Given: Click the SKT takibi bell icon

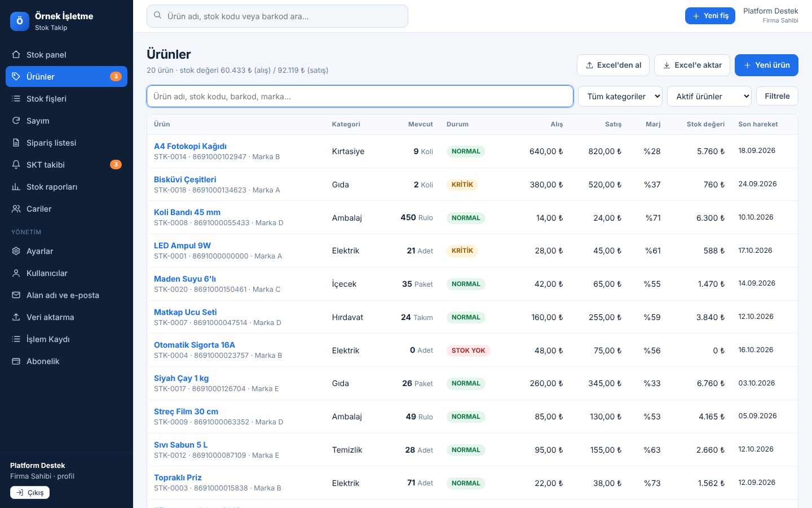Looking at the screenshot, I should pos(16,165).
